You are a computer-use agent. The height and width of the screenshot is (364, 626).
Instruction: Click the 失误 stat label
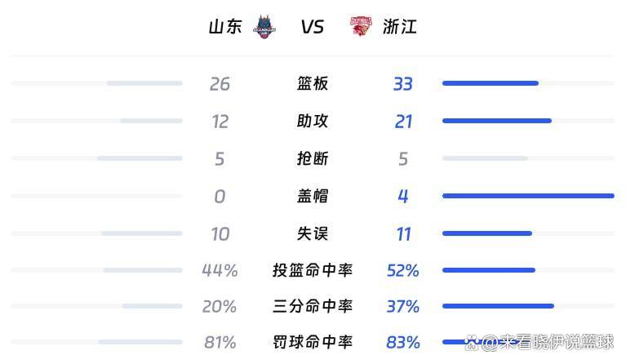tap(313, 233)
